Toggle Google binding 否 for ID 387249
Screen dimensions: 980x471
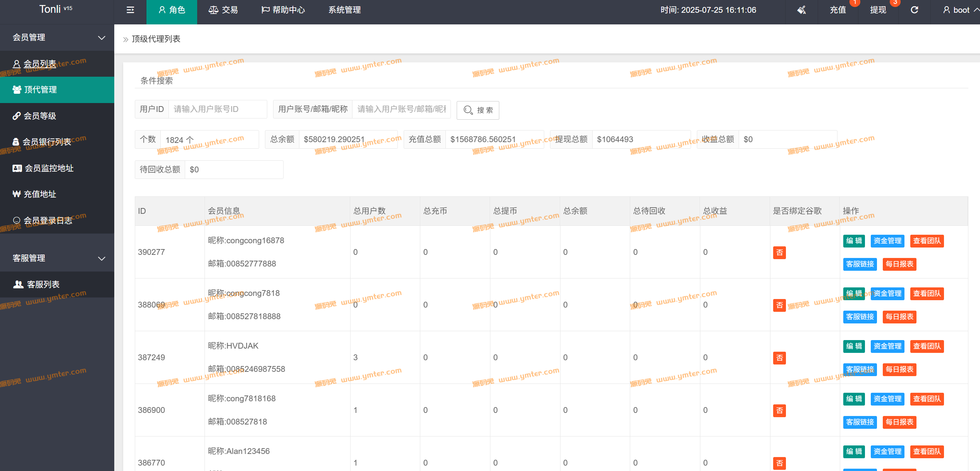click(779, 358)
